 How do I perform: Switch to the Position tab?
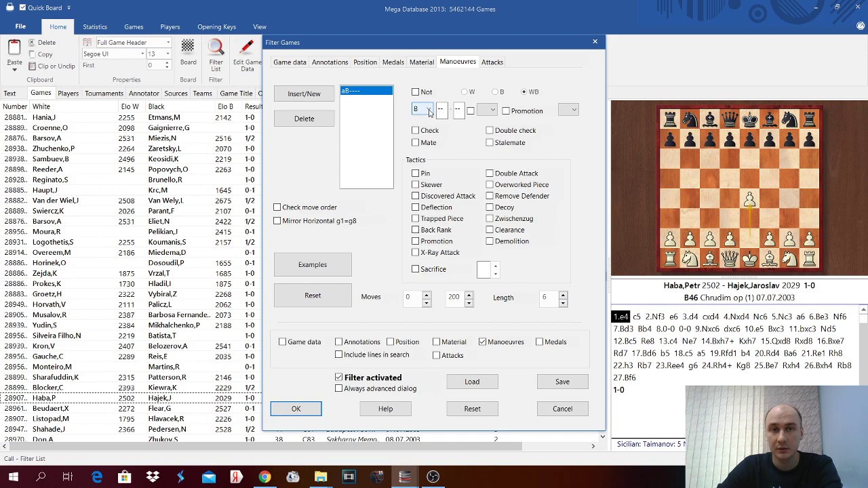point(365,62)
